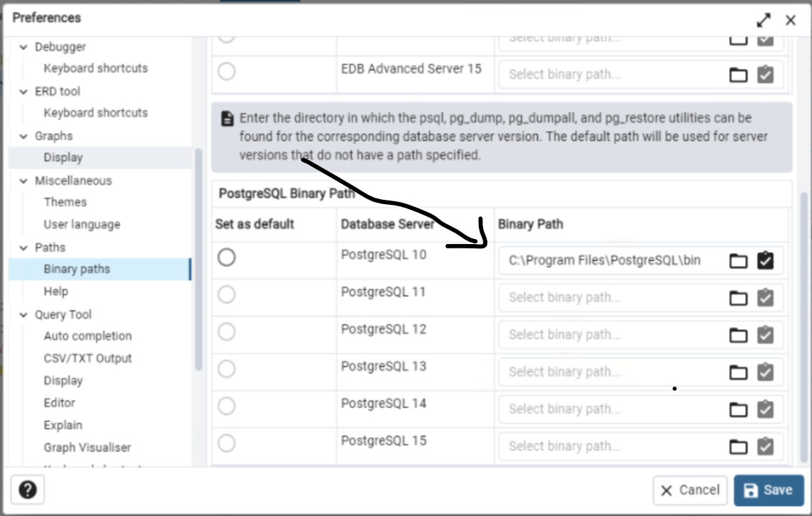This screenshot has height=516, width=812.
Task: Validate PostgreSQL 14 binary path
Action: click(766, 409)
